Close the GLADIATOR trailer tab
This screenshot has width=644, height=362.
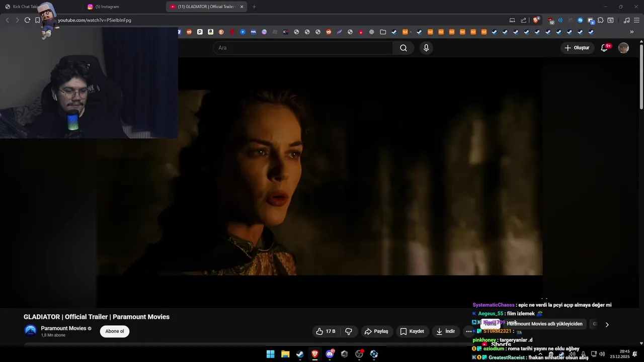pyautogui.click(x=242, y=7)
